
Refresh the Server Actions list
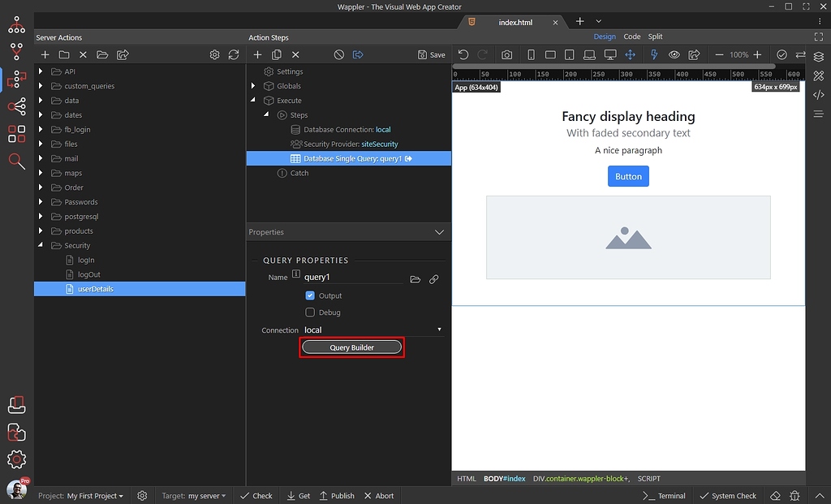(233, 54)
